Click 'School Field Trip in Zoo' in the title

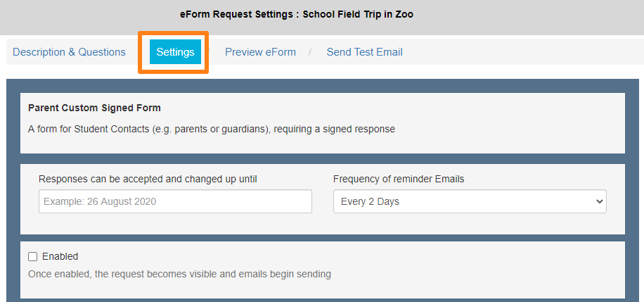pos(358,14)
